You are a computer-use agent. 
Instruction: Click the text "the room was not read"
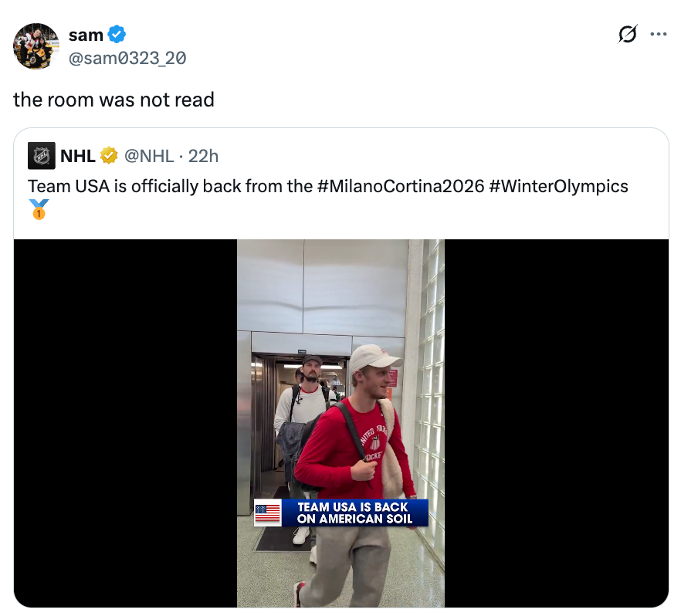point(113,100)
